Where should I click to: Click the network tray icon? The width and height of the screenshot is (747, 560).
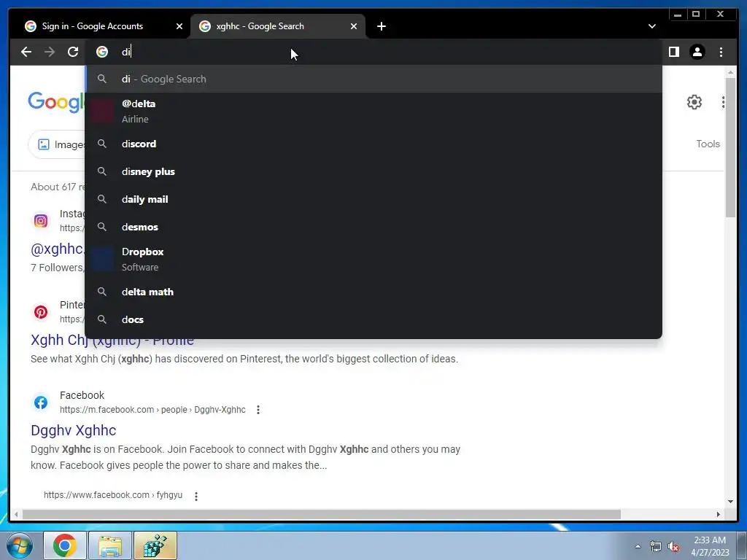click(656, 546)
